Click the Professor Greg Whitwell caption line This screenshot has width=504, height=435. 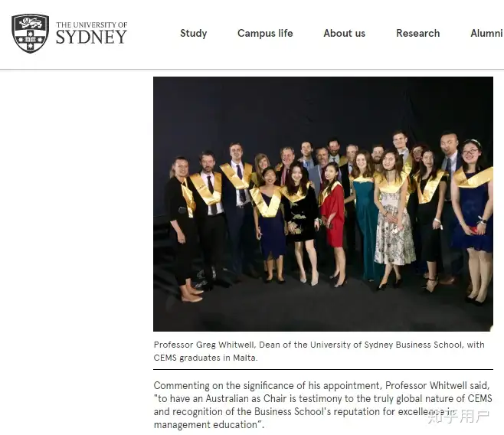pos(319,345)
